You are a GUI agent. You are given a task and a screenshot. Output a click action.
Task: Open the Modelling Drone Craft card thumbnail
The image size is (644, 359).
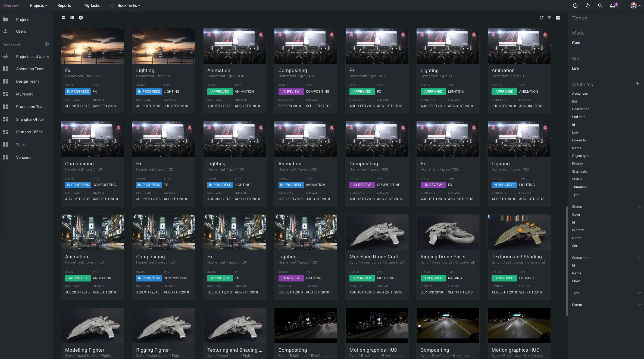pos(377,232)
